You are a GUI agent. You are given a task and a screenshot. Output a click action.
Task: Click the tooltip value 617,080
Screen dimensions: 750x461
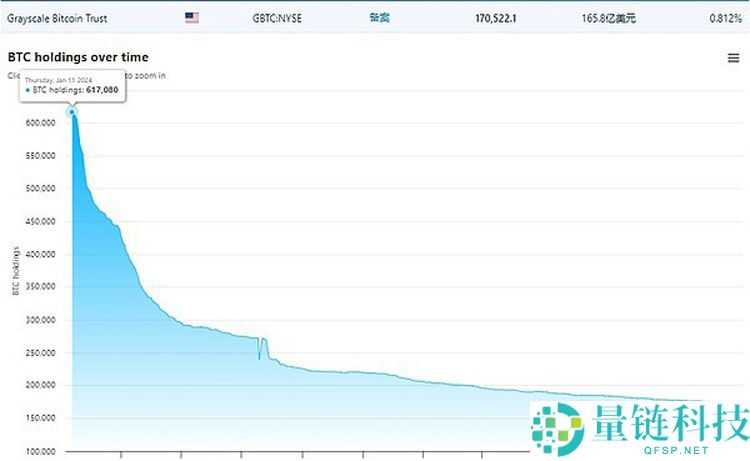pos(102,89)
